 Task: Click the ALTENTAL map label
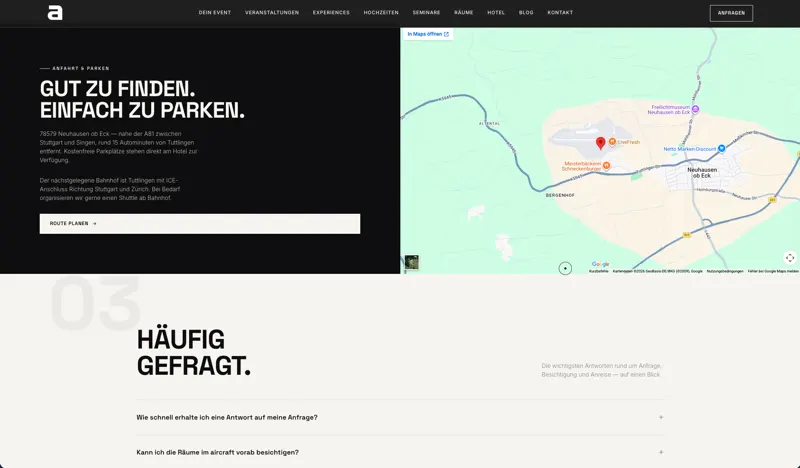[489, 124]
